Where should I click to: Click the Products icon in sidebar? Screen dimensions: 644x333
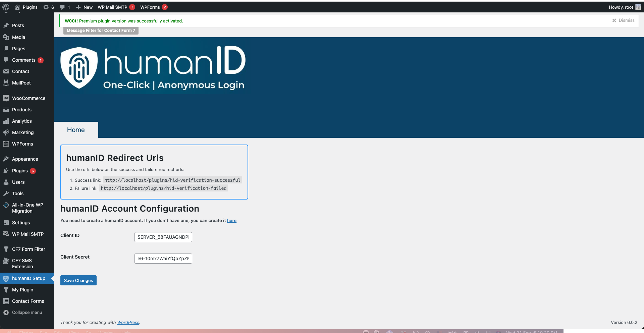pyautogui.click(x=6, y=110)
